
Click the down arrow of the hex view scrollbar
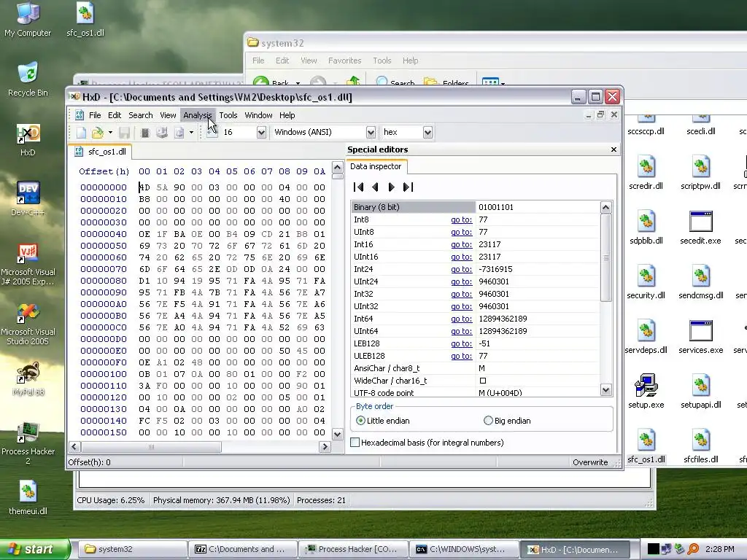pos(337,434)
